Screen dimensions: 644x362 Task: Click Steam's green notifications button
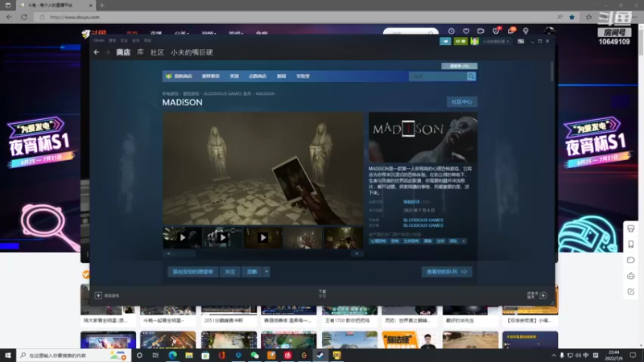point(460,41)
